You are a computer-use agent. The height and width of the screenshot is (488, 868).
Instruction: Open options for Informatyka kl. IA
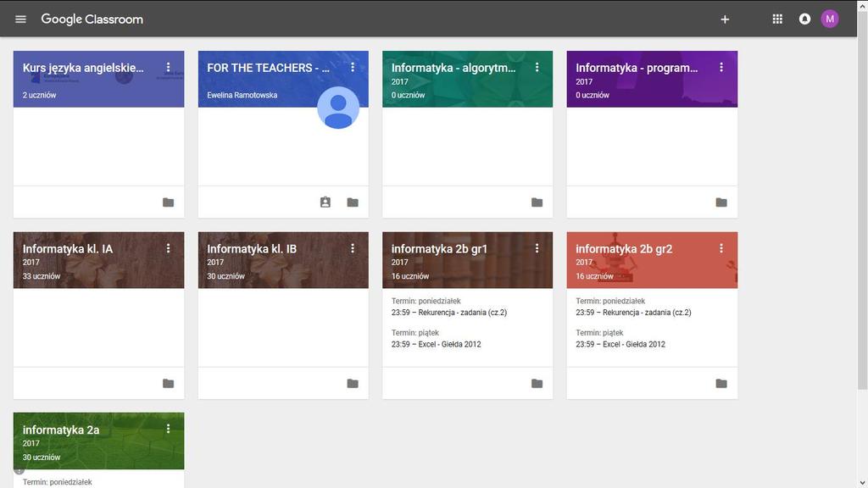click(169, 248)
